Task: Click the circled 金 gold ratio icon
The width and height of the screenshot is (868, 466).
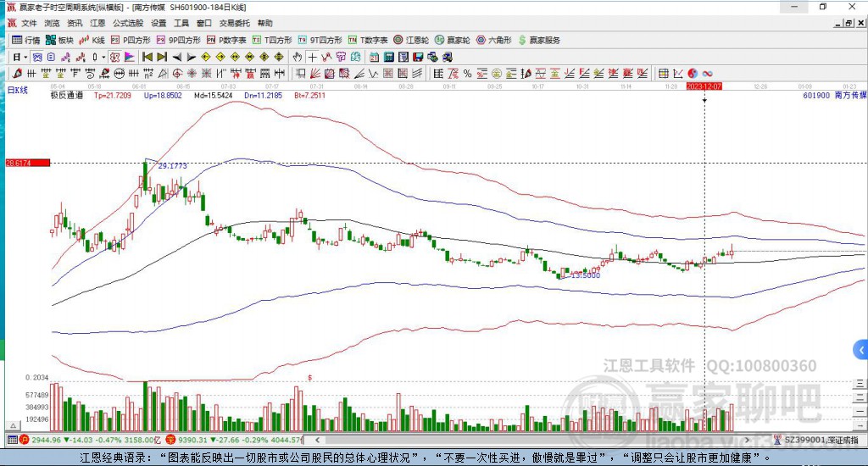Action: pos(497,73)
